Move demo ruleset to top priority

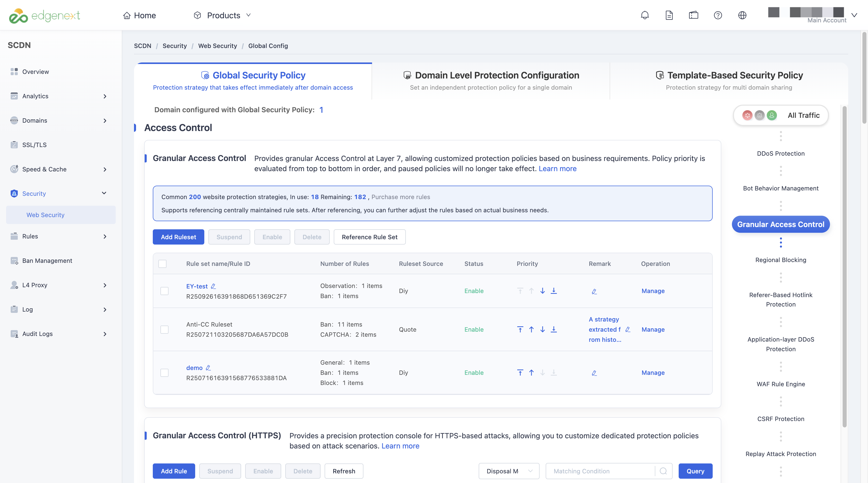tap(520, 373)
